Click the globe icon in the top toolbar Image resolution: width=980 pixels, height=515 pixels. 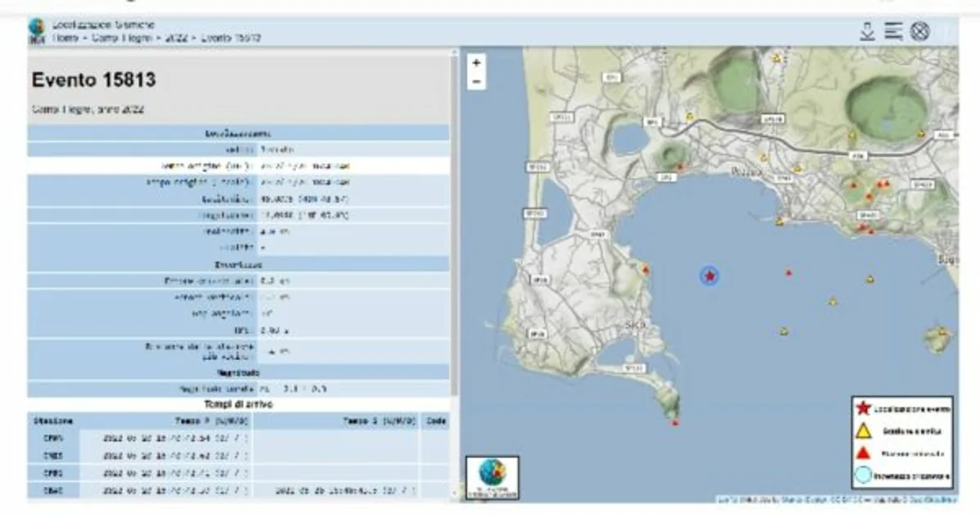(x=919, y=31)
